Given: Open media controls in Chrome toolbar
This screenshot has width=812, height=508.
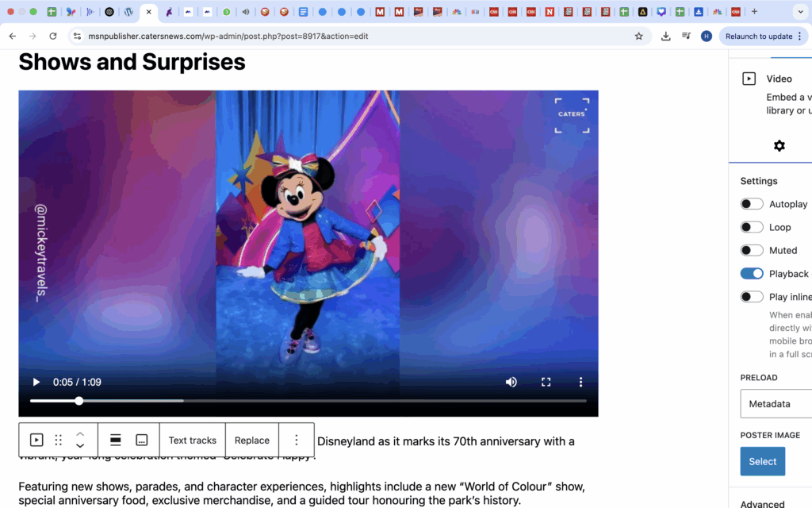Looking at the screenshot, I should [x=686, y=37].
